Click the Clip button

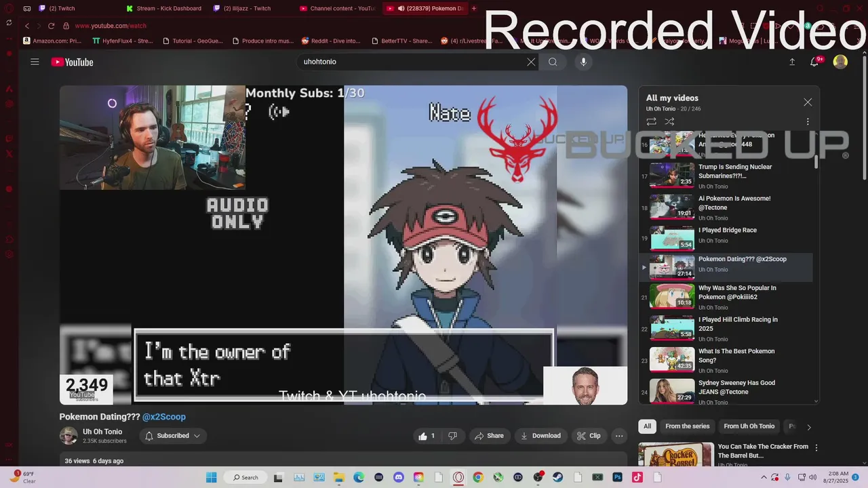pos(589,436)
